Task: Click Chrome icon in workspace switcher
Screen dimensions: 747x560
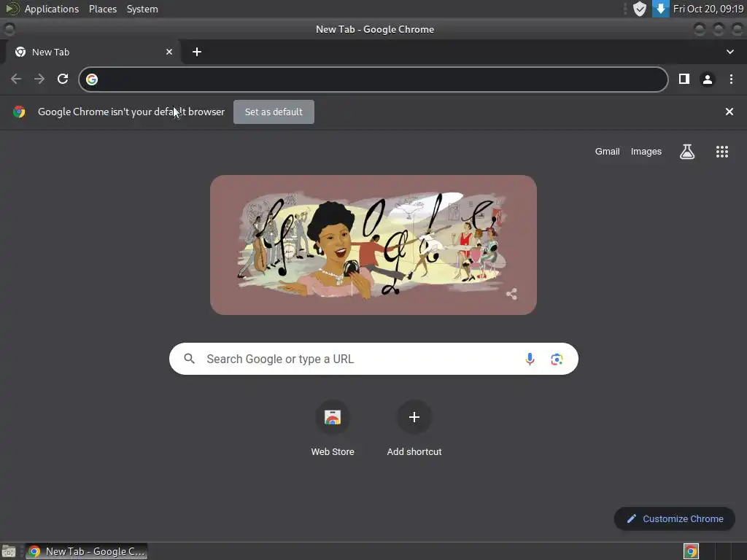Action: tap(692, 551)
